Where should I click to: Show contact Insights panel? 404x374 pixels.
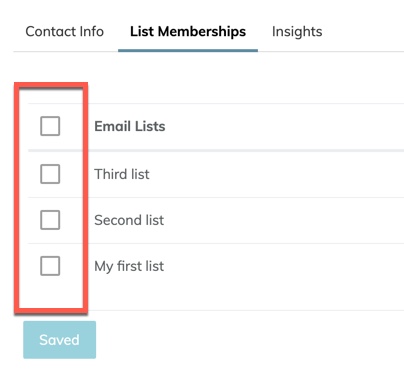[x=297, y=32]
